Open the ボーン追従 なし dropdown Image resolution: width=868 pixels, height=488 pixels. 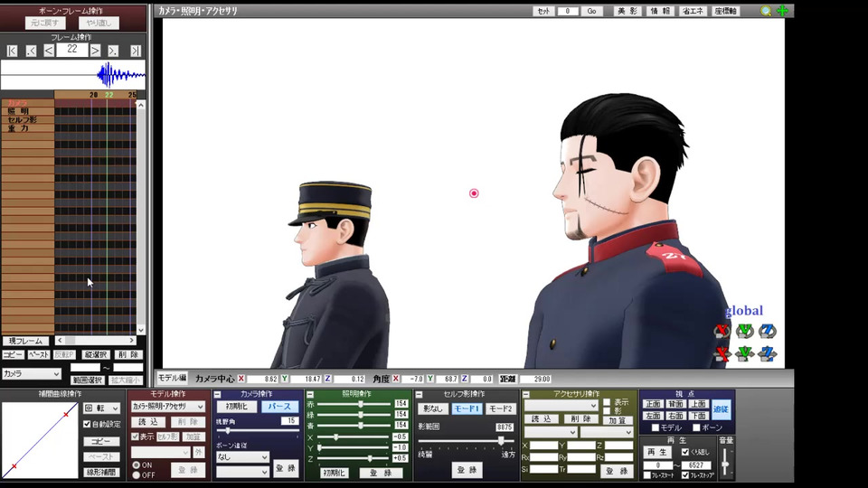point(242,457)
